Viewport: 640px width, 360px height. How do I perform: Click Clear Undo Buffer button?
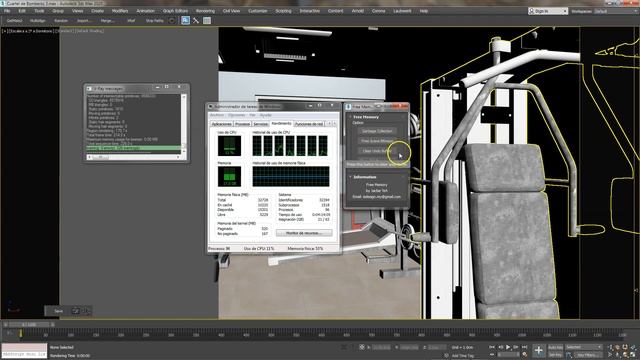(x=377, y=151)
